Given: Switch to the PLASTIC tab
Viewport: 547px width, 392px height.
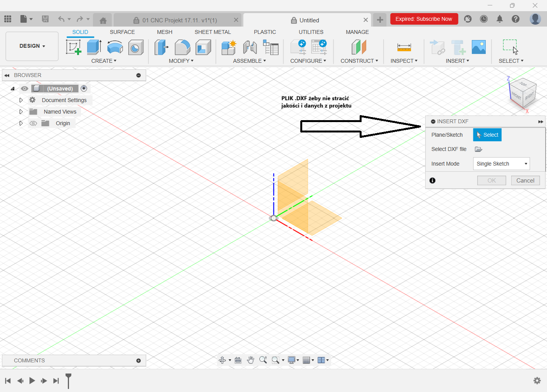Looking at the screenshot, I should point(265,32).
